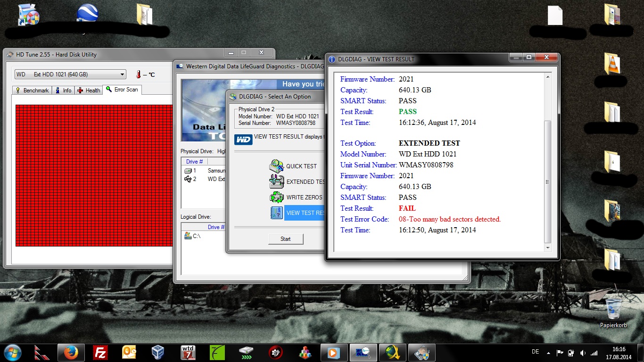Click the thermometer temperature icon in HD Tune
The height and width of the screenshot is (362, 644).
tap(139, 74)
